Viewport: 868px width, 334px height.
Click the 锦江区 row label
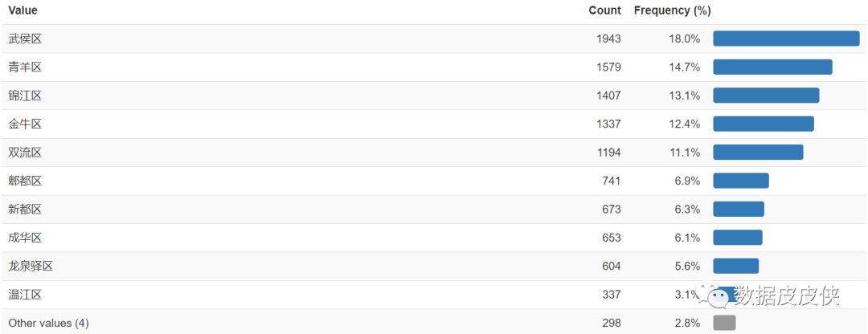(25, 96)
